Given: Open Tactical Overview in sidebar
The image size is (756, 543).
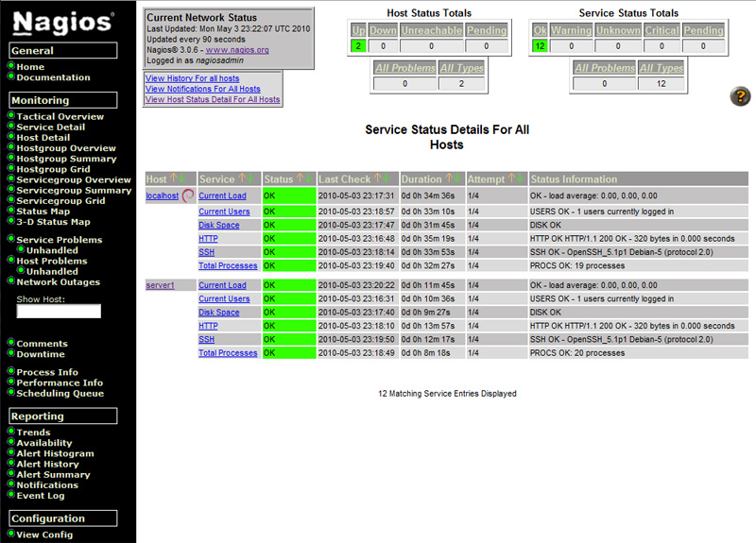Looking at the screenshot, I should tap(60, 116).
